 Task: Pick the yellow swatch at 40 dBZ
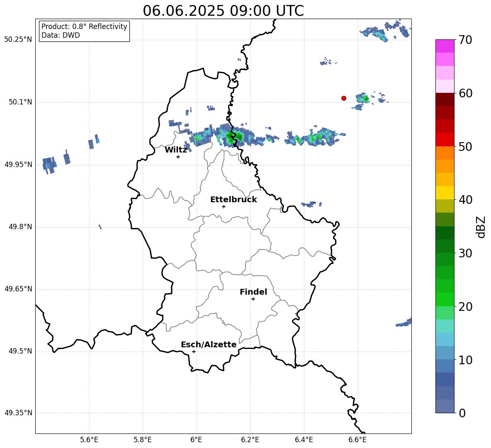[x=445, y=193]
